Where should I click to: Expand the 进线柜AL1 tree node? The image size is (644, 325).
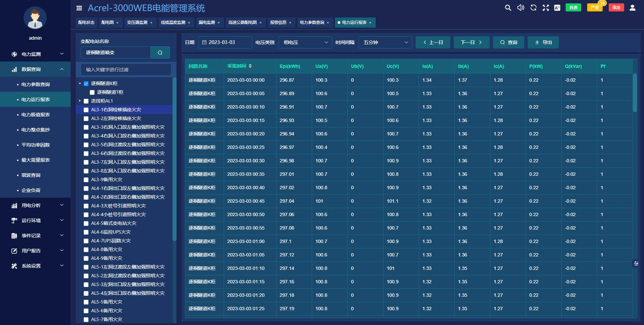tap(80, 101)
